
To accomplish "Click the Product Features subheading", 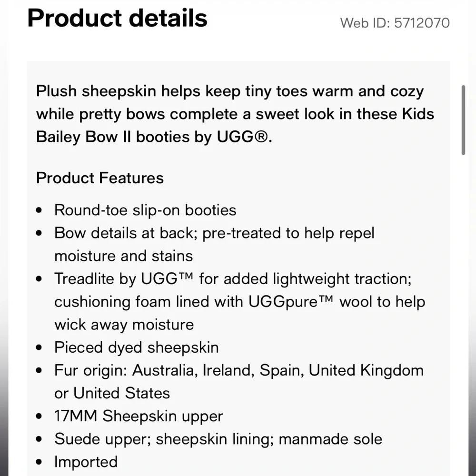I will (x=100, y=178).
